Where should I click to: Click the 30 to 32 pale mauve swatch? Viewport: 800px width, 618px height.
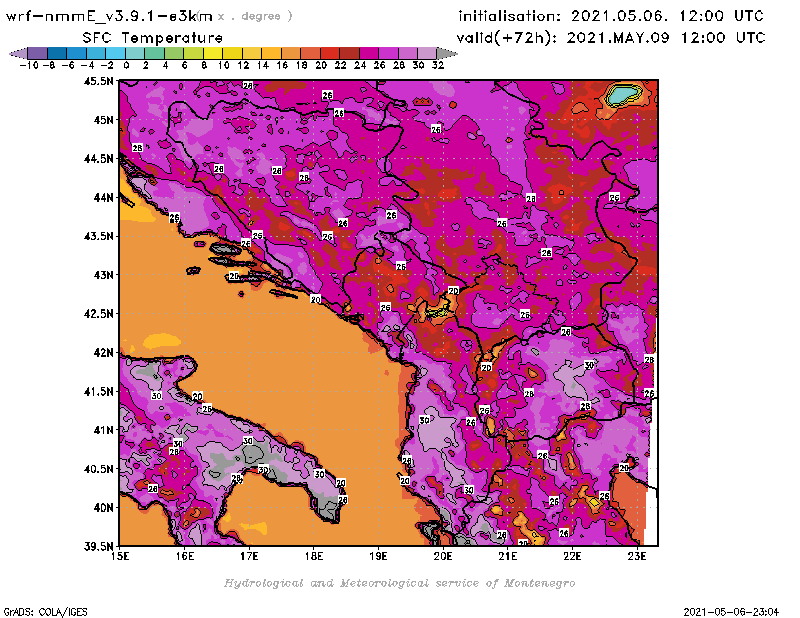[427, 53]
